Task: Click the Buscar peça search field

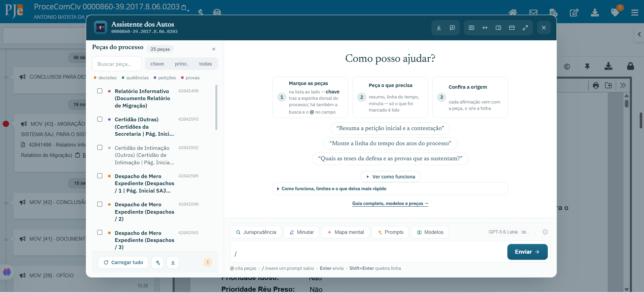Action: click(x=117, y=64)
